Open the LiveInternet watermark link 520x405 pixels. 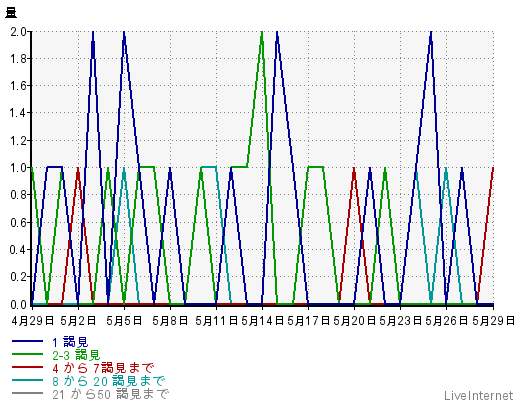pos(478,396)
